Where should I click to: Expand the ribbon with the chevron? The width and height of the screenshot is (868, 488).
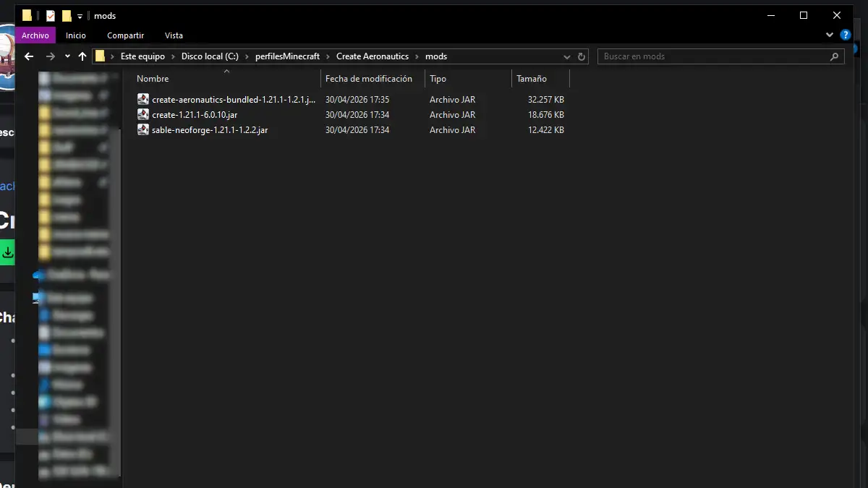pyautogui.click(x=830, y=35)
